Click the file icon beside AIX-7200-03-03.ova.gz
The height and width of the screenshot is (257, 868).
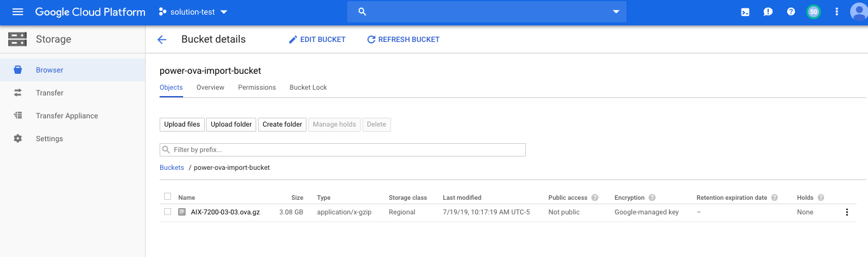pyautogui.click(x=182, y=212)
